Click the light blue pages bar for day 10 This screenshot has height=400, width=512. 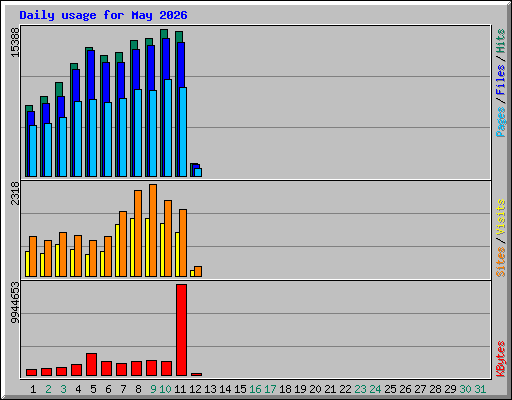pyautogui.click(x=168, y=128)
